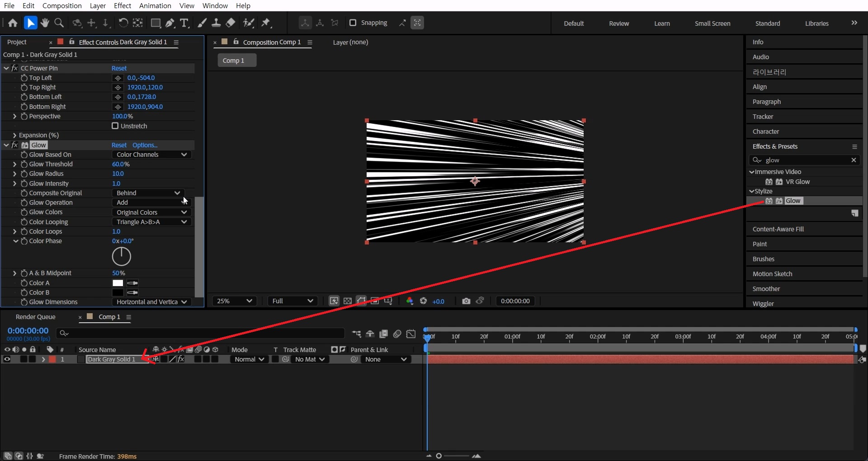The height and width of the screenshot is (461, 868).
Task: Switch to the Render Queue tab
Action: click(x=35, y=317)
